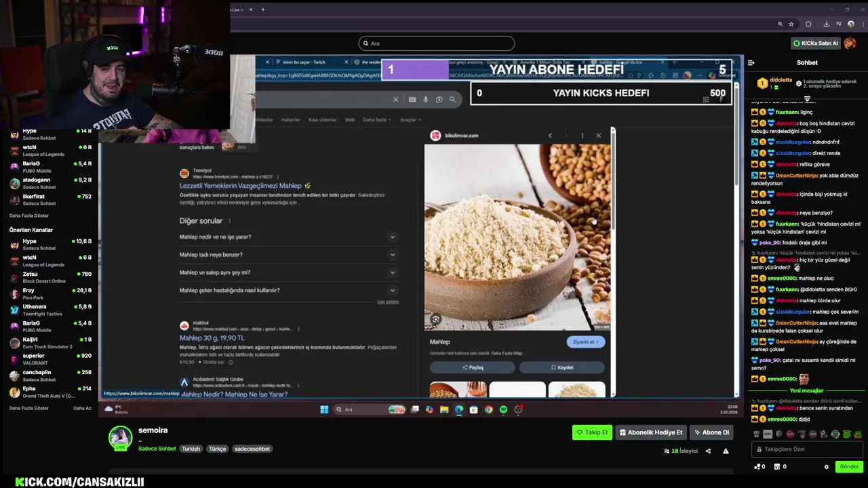Open the Kaijiri Euro Truck Simulator channel
This screenshot has height=488, width=868.
click(x=51, y=342)
